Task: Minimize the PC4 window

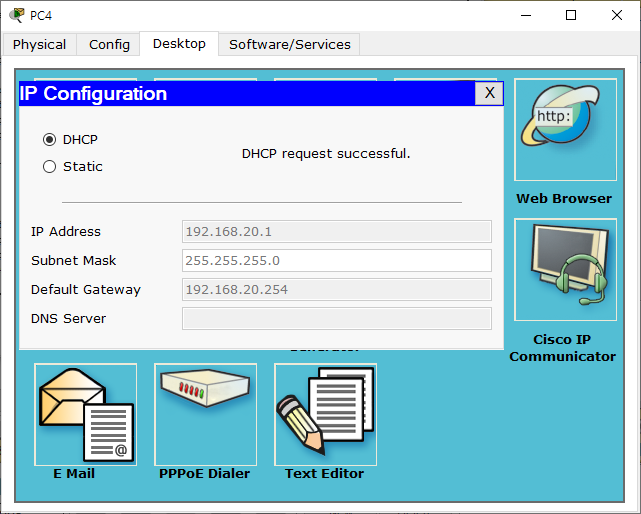Action: (526, 15)
